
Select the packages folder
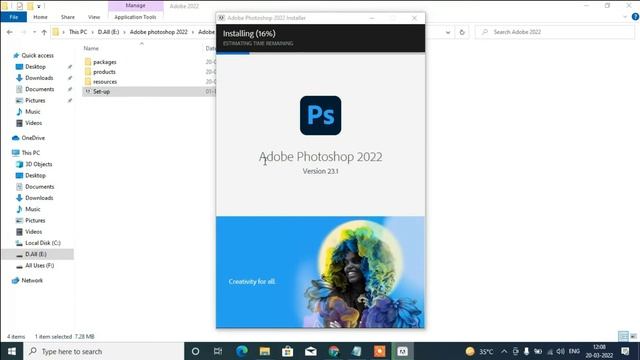tap(104, 62)
